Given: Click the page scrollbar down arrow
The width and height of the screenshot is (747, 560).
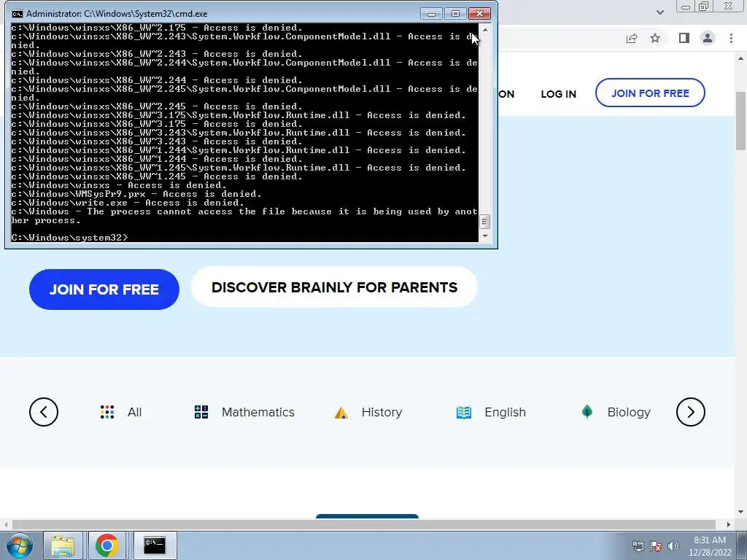Looking at the screenshot, I should 741,513.
